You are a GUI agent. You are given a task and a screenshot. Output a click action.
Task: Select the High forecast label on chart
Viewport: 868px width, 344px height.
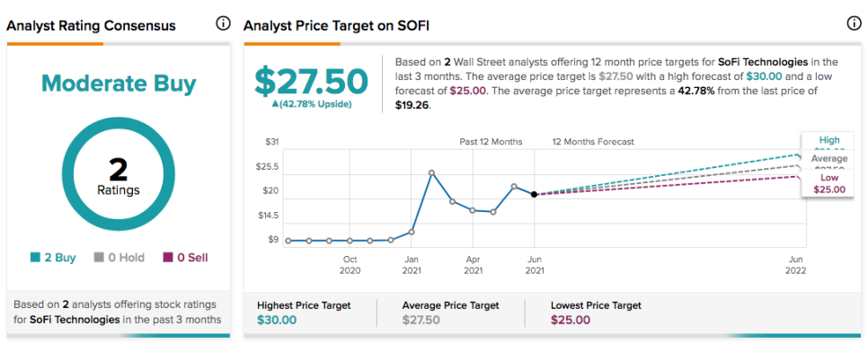(x=829, y=140)
